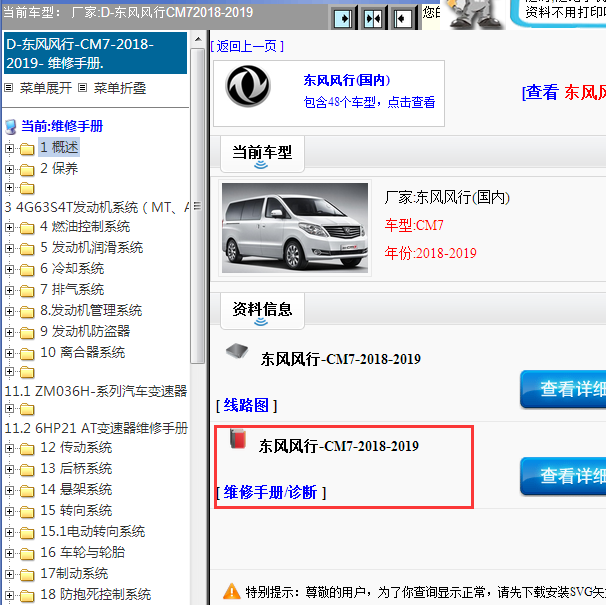Expand the 13 后桥系统 node
606x605 pixels.
click(9, 469)
